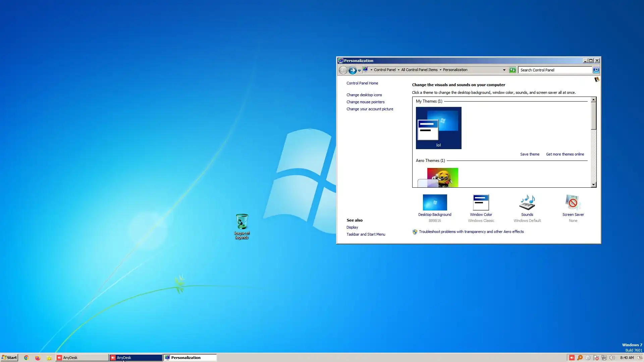Screen dimensions: 644x362
Task: Open Action Center flag tray icon
Action: pos(596,358)
